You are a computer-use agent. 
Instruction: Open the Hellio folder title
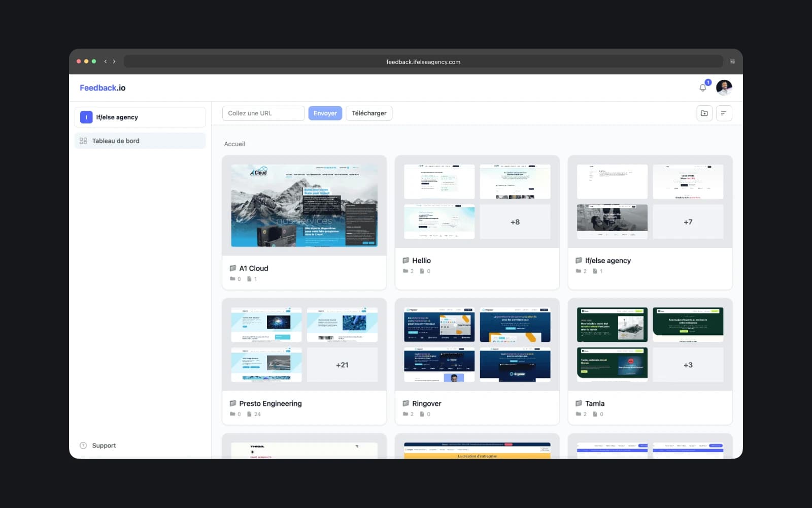click(x=421, y=261)
